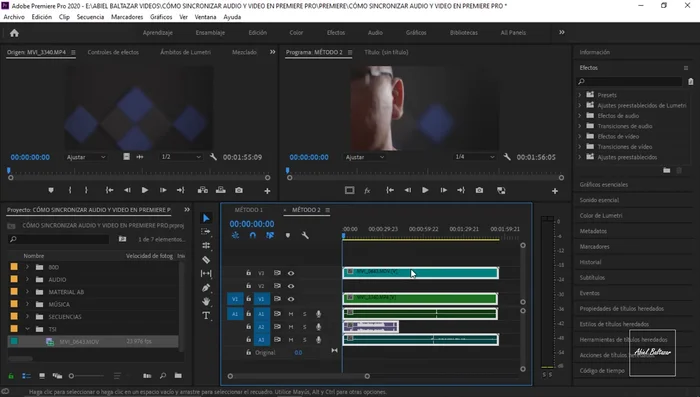Click the fx global mute in Program monitor
Image resolution: width=700 pixels, height=397 pixels.
pyautogui.click(x=367, y=191)
